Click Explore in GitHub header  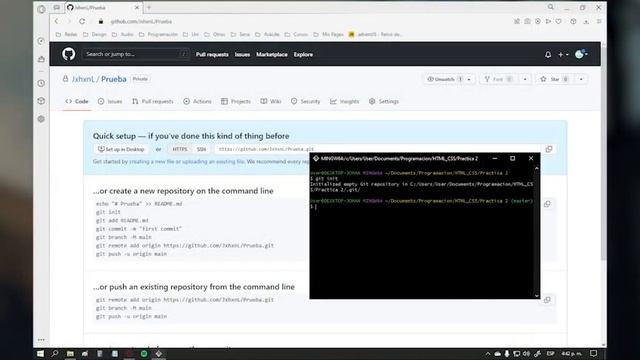303,54
